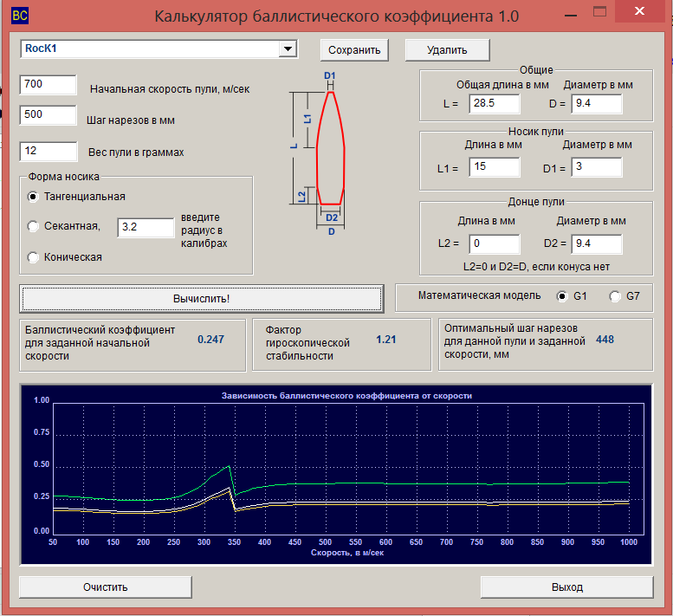Click Очистить to clear the graph
This screenshot has width=673, height=616.
105,587
